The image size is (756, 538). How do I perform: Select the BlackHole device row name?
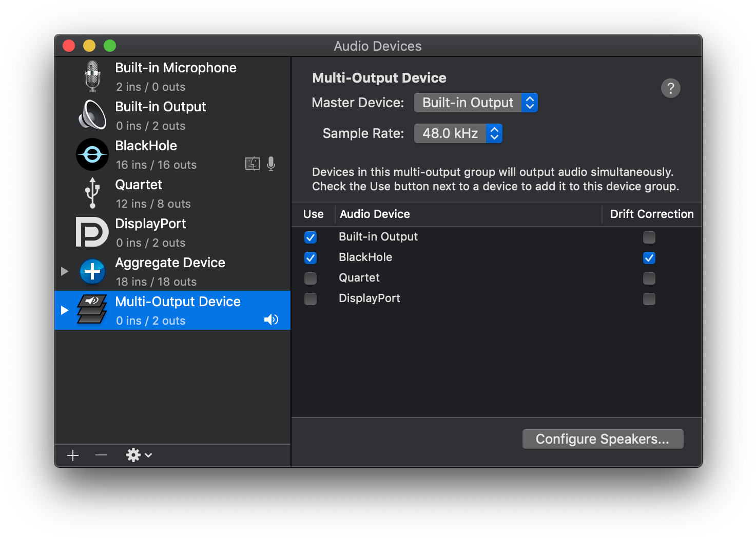pyautogui.click(x=146, y=146)
